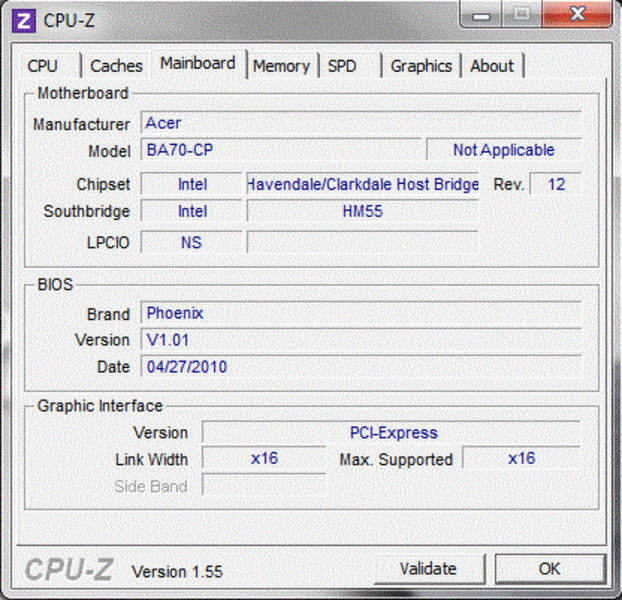Click the Rev. label
Image resolution: width=622 pixels, height=600 pixels.
click(x=509, y=185)
